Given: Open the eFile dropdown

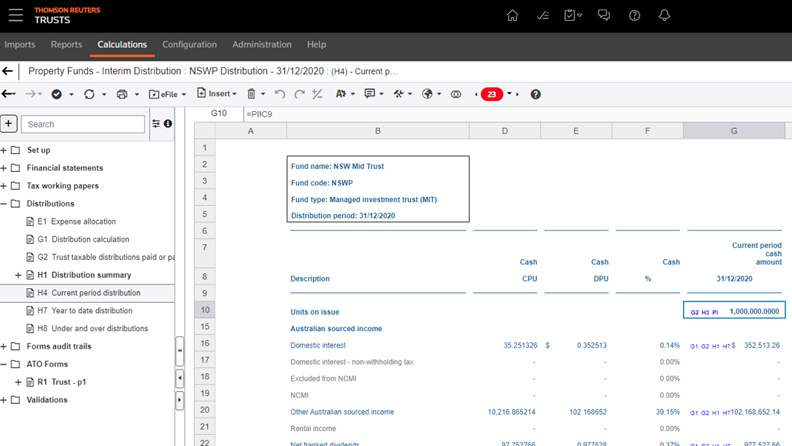Looking at the screenshot, I should tap(167, 94).
